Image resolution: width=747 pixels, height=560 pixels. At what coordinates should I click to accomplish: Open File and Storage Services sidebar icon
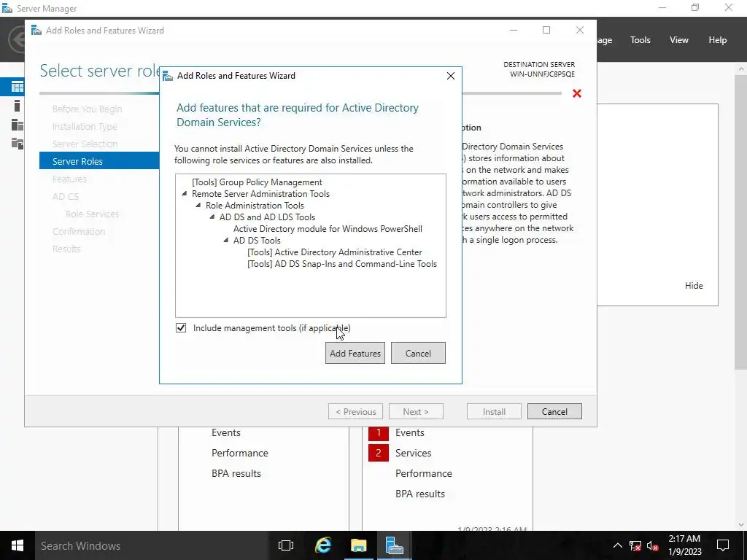coord(18,144)
